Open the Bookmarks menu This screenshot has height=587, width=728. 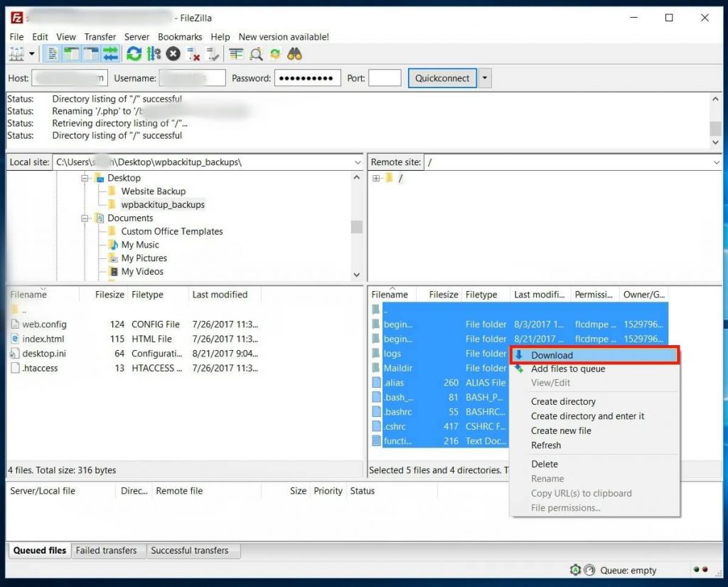pyautogui.click(x=180, y=37)
